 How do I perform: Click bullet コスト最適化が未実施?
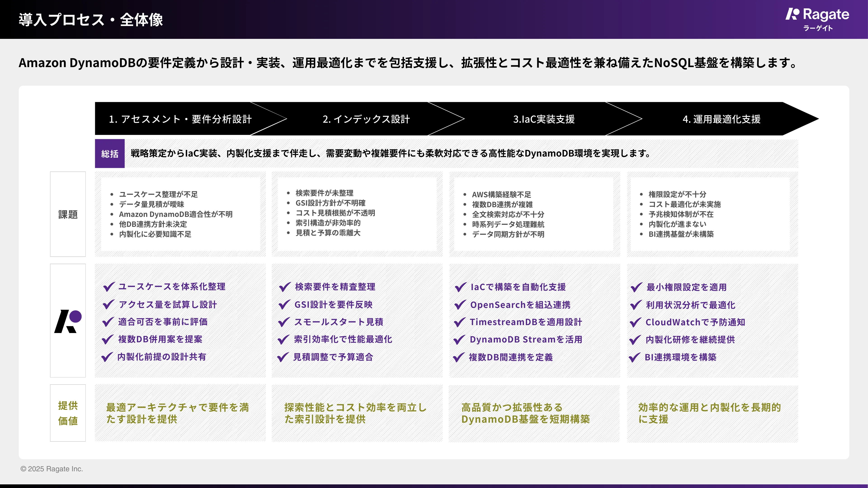click(x=685, y=204)
